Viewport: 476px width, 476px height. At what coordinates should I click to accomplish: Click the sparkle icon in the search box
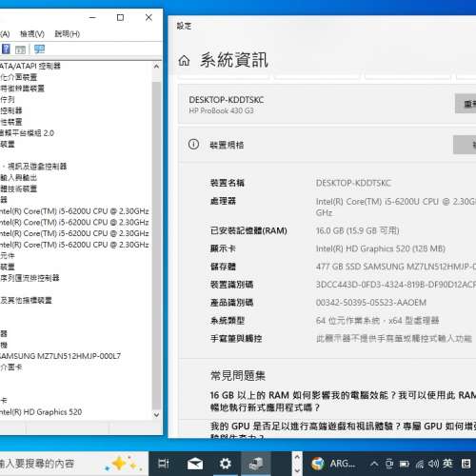pos(124,464)
